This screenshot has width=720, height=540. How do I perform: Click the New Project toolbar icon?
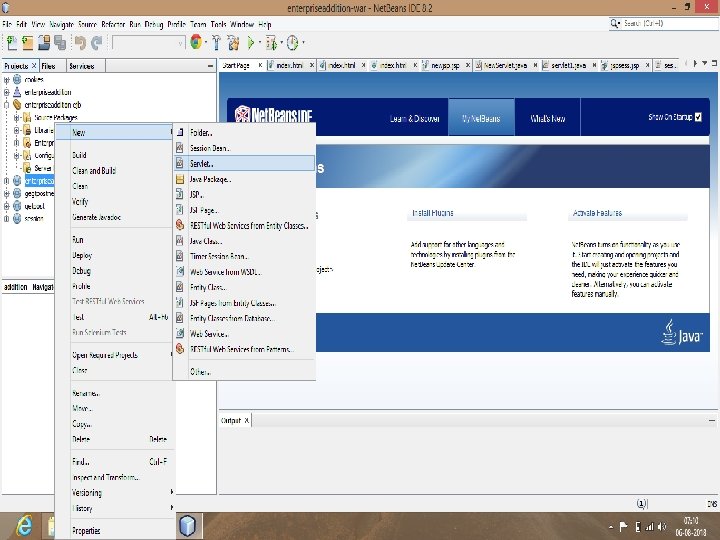(x=28, y=43)
